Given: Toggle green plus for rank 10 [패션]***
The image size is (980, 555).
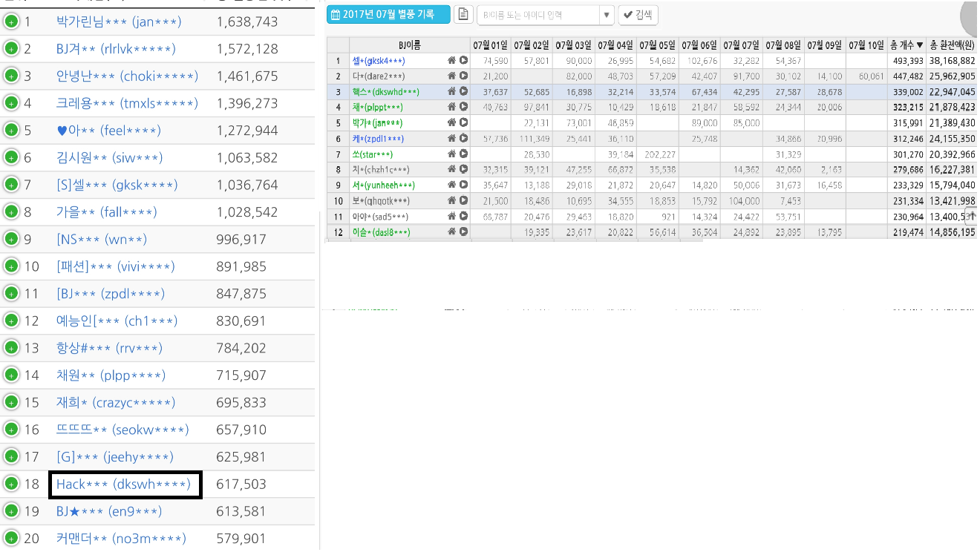Looking at the screenshot, I should point(11,266).
